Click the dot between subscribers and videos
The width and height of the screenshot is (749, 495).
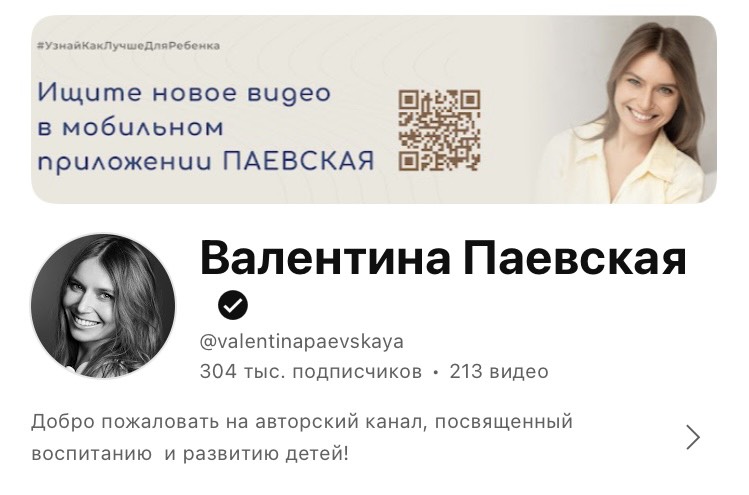click(436, 373)
